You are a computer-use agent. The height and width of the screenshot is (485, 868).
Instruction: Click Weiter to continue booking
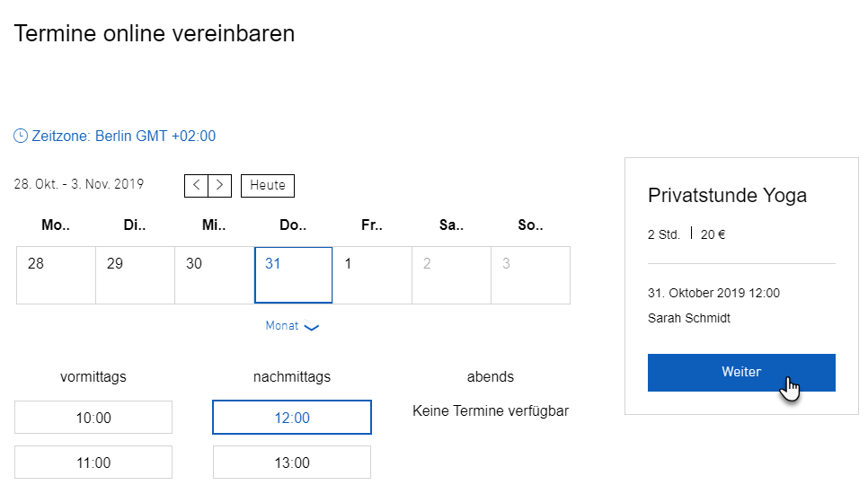point(741,372)
